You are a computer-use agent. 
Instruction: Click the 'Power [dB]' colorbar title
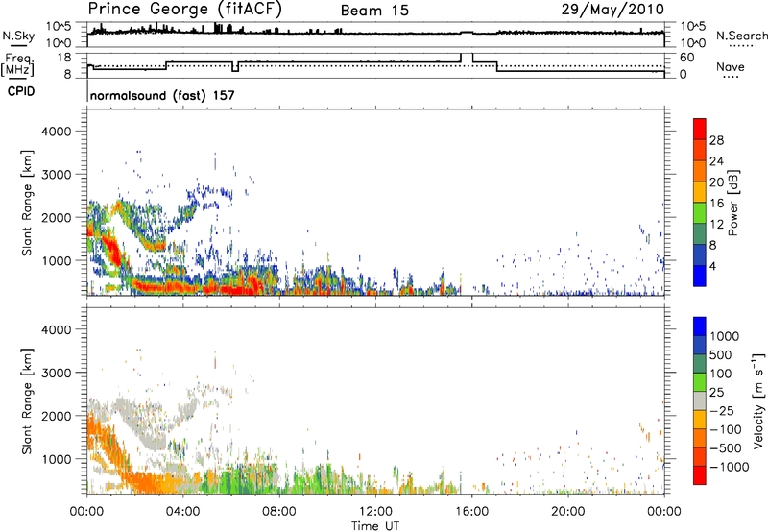[x=733, y=203]
